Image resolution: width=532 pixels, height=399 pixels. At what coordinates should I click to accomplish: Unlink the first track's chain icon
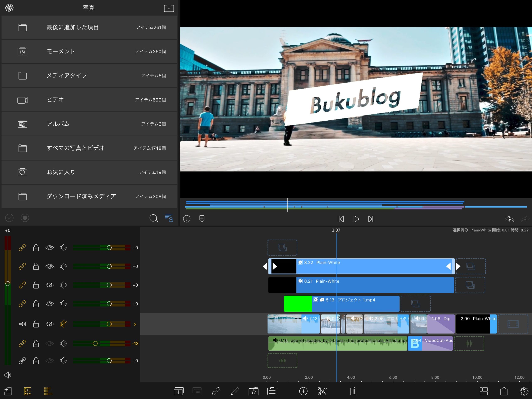[x=22, y=248]
